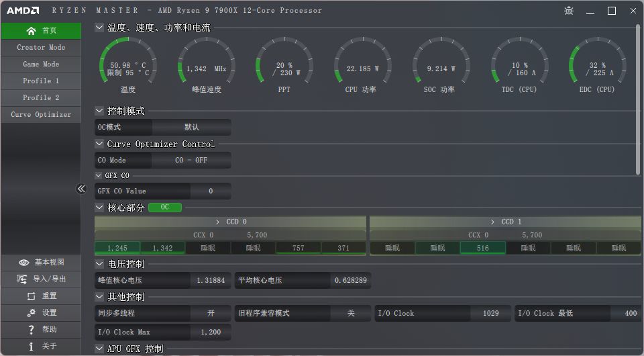Click the 重置 button
The width and height of the screenshot is (644, 356).
click(x=41, y=296)
